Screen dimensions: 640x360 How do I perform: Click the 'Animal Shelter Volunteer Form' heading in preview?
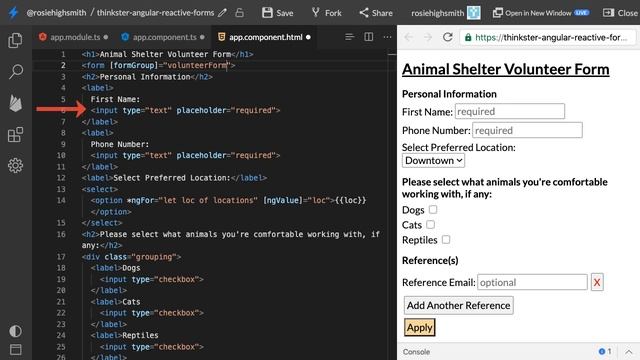click(x=505, y=69)
